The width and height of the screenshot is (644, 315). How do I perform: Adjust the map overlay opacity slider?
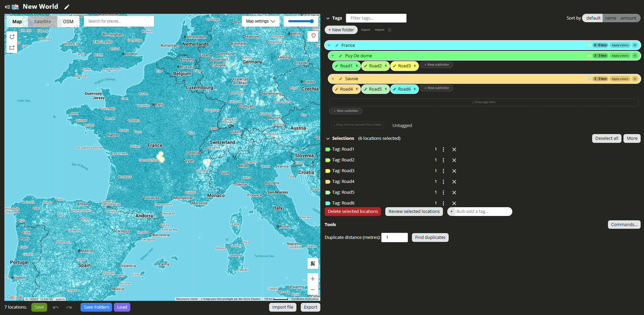coord(301,21)
